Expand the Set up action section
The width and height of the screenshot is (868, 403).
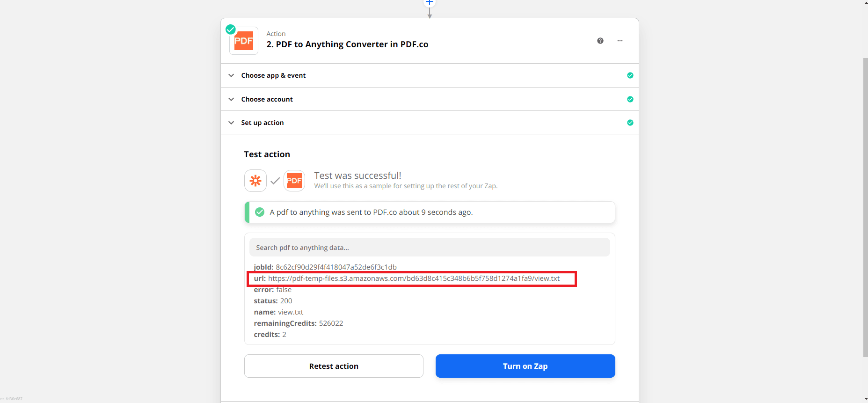262,123
